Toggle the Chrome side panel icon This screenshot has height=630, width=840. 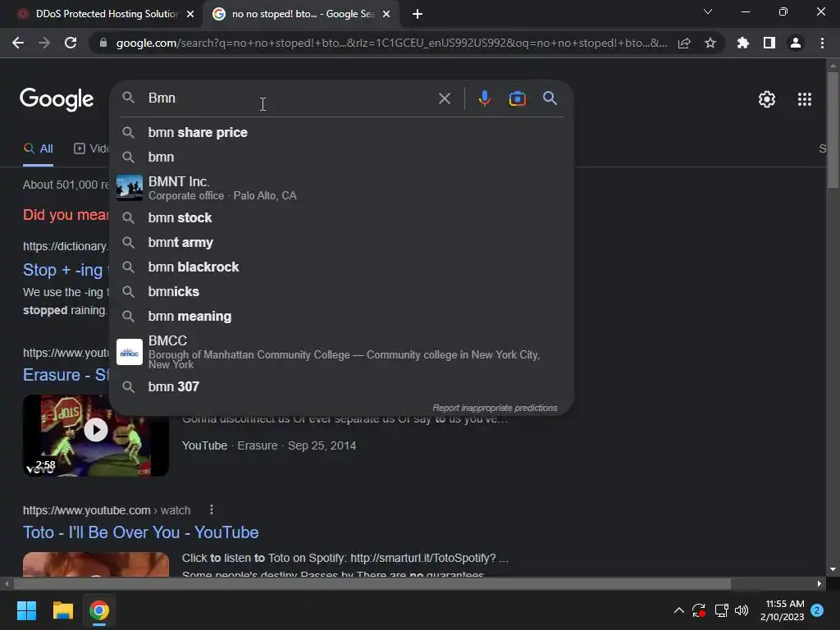tap(769, 43)
